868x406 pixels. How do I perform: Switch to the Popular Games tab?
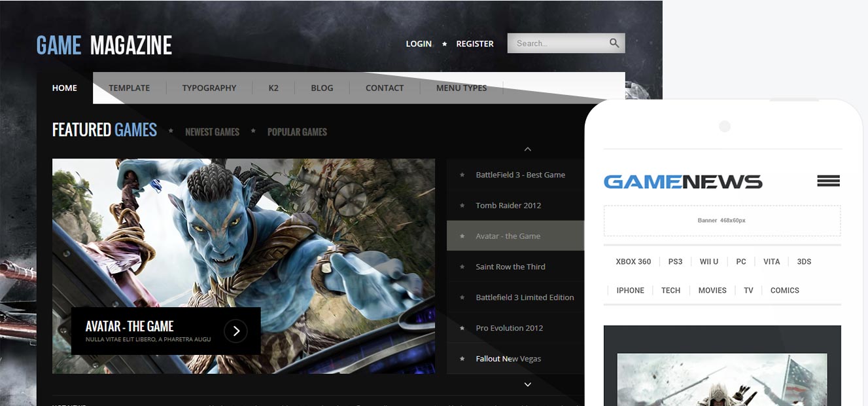click(x=297, y=132)
